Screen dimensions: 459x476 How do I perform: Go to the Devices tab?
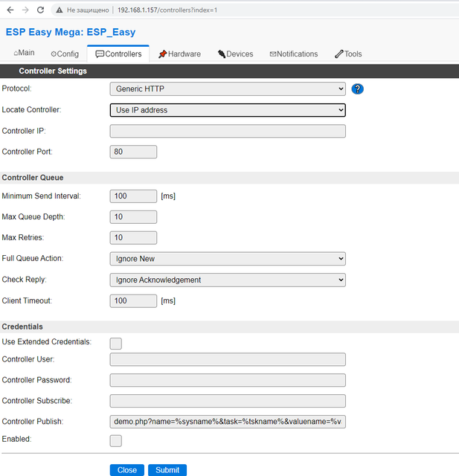(235, 54)
